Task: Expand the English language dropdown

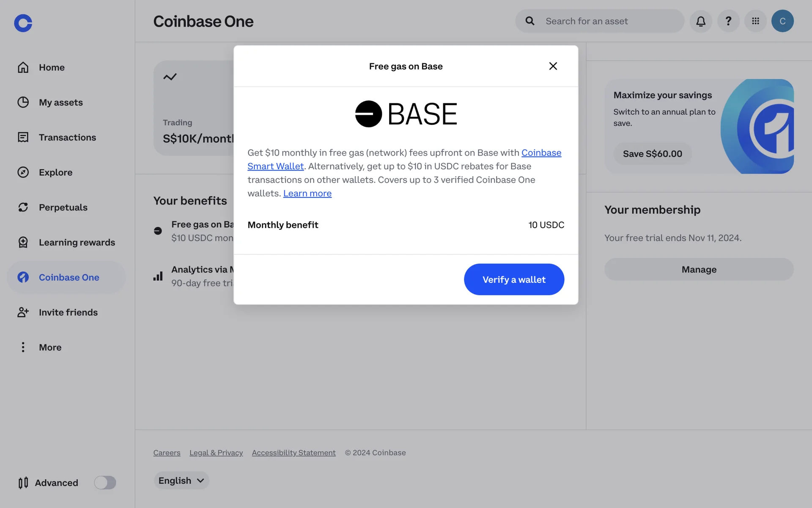Action: [181, 480]
